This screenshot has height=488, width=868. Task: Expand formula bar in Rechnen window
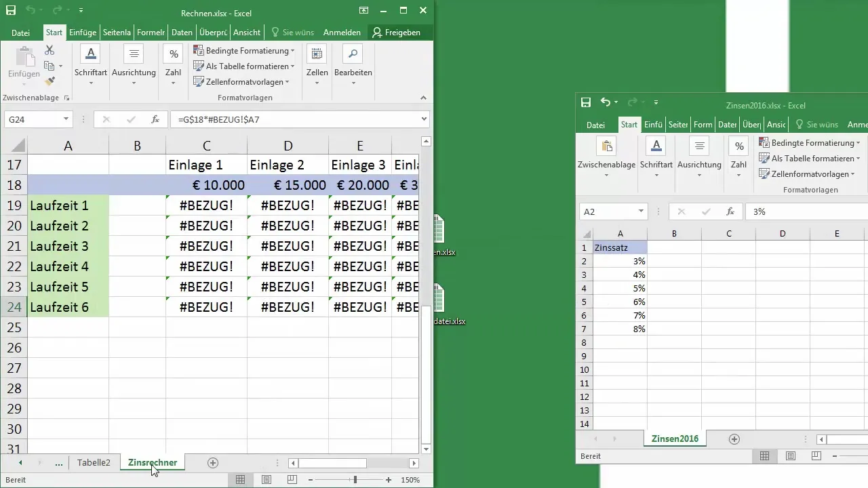pyautogui.click(x=424, y=119)
